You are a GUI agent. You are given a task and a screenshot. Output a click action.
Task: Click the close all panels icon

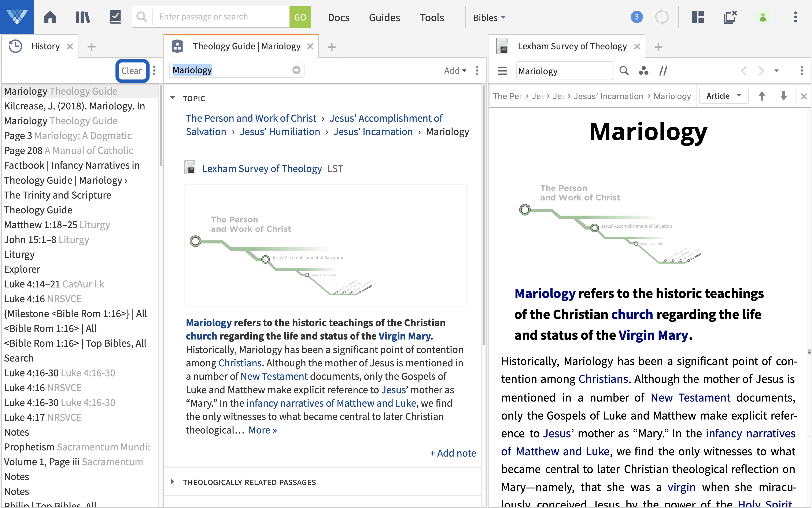coord(730,17)
